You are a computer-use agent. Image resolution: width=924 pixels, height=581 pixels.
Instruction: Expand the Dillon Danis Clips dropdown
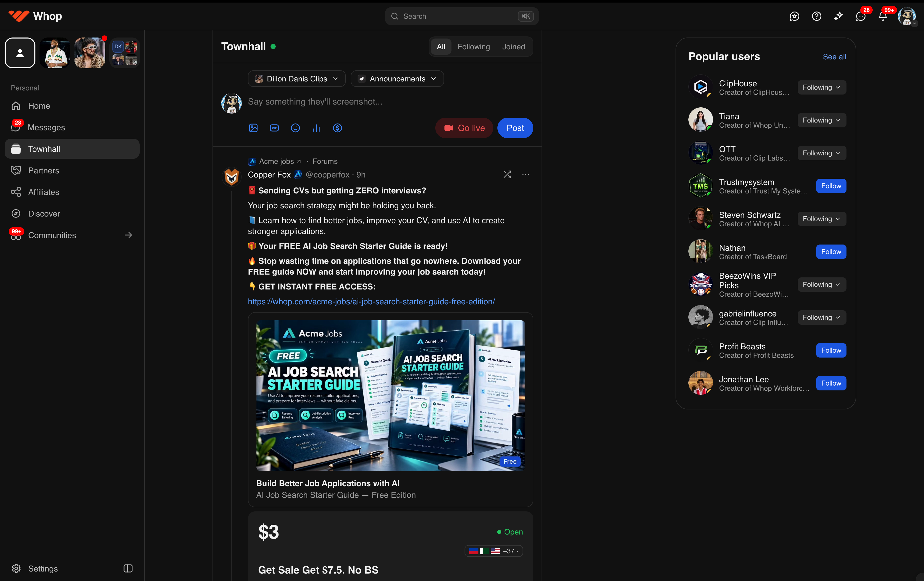pos(297,79)
